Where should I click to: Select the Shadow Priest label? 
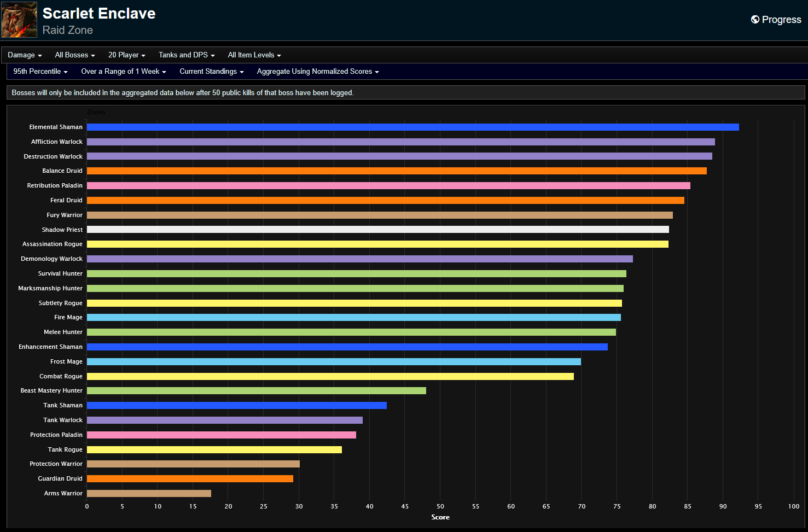(62, 229)
